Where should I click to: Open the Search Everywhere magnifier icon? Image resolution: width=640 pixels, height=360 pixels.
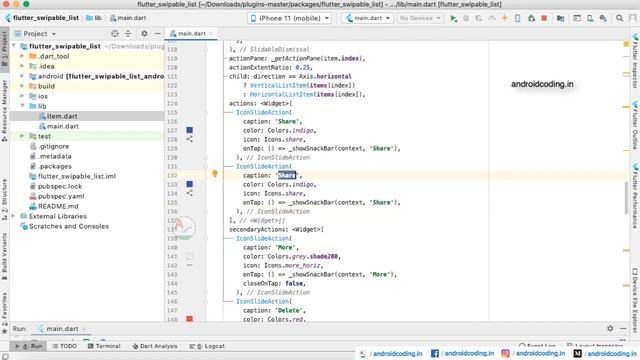pyautogui.click(x=620, y=18)
